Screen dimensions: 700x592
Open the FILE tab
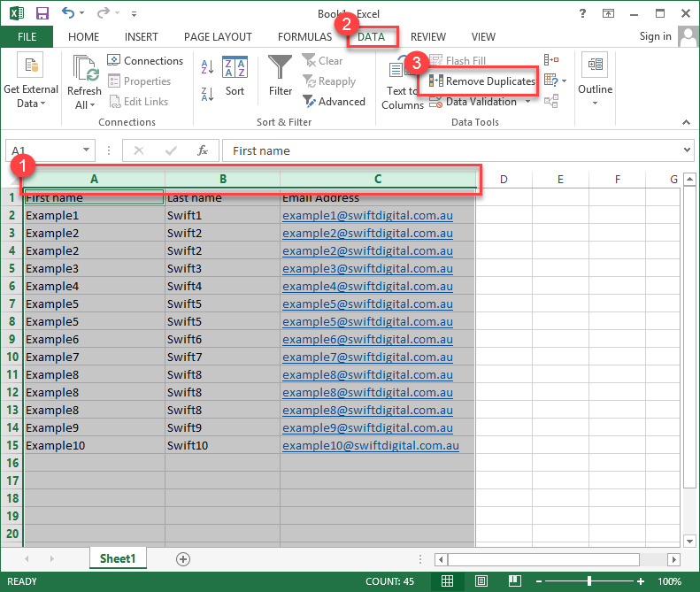coord(27,36)
